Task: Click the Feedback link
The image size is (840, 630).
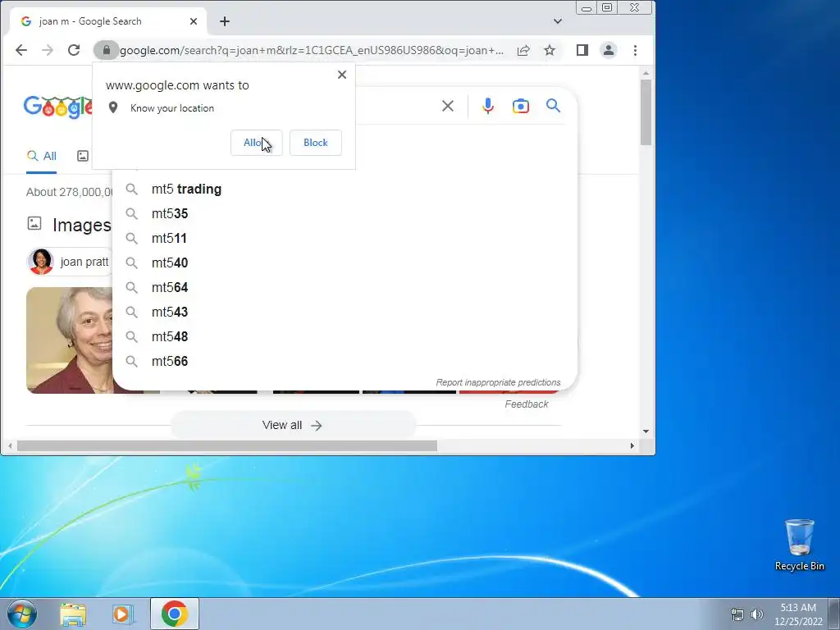Action: pos(527,404)
